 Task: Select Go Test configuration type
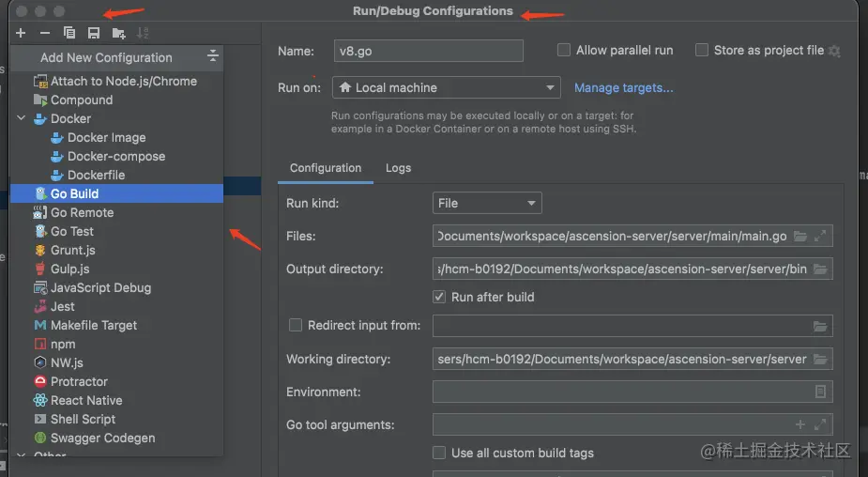(116, 231)
